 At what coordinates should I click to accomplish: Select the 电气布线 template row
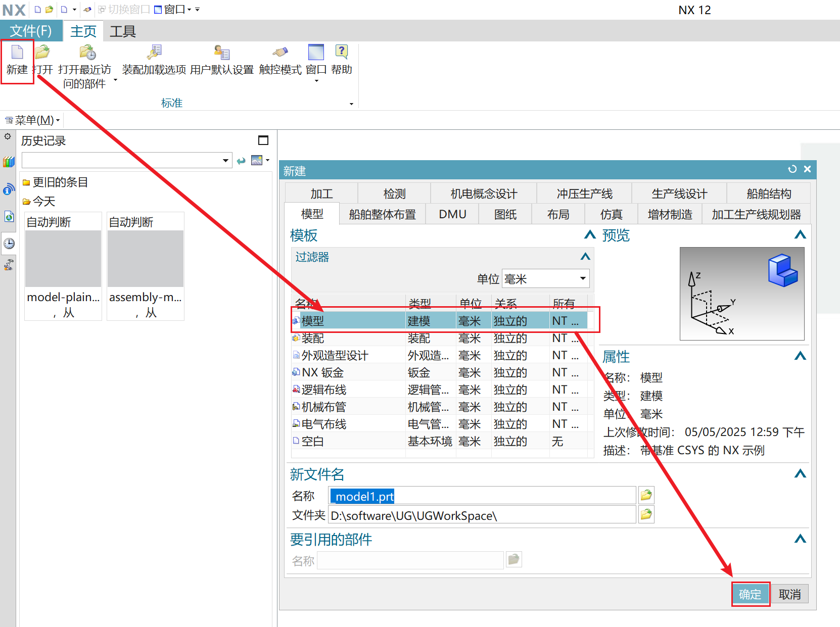click(x=440, y=424)
